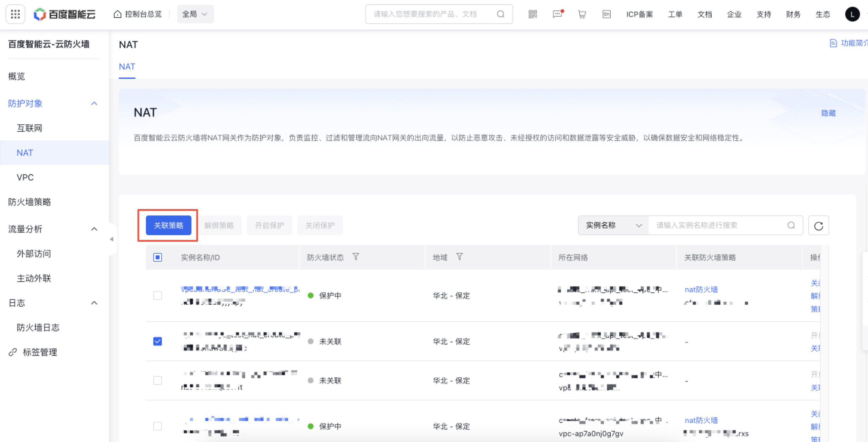The width and height of the screenshot is (868, 442).
Task: Click the QR code icon in header
Action: tap(532, 14)
